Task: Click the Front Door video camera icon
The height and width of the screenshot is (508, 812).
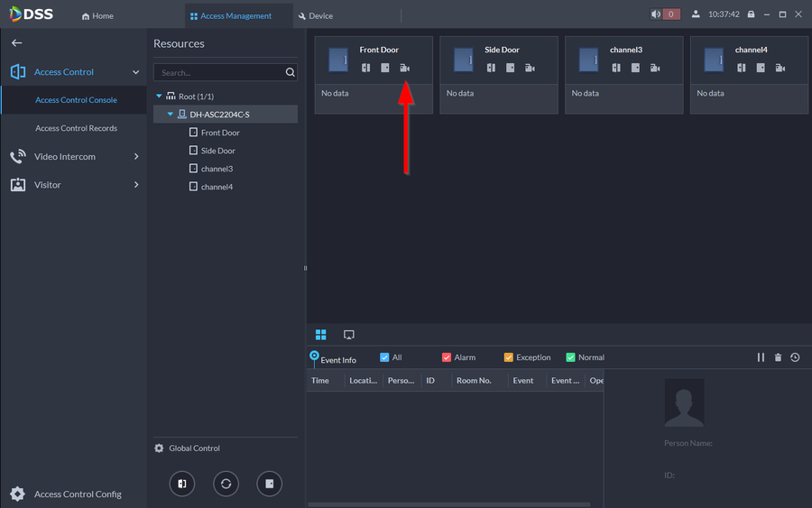Action: [x=404, y=69]
